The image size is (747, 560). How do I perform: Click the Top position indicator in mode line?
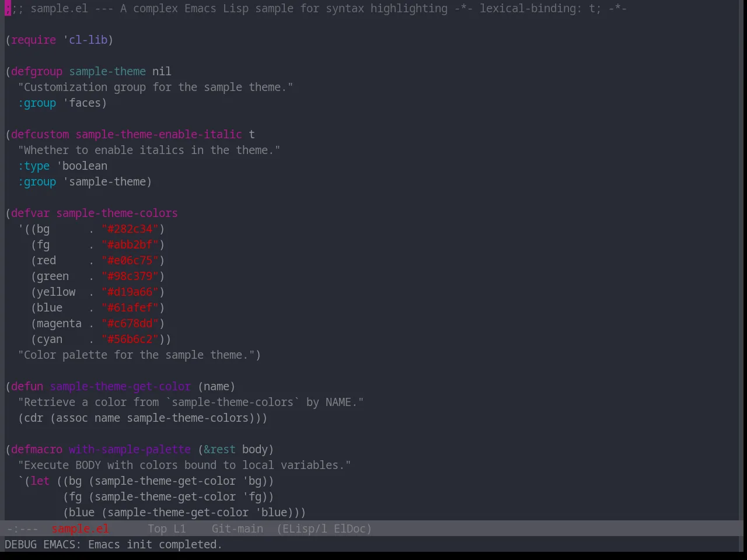coord(157,528)
